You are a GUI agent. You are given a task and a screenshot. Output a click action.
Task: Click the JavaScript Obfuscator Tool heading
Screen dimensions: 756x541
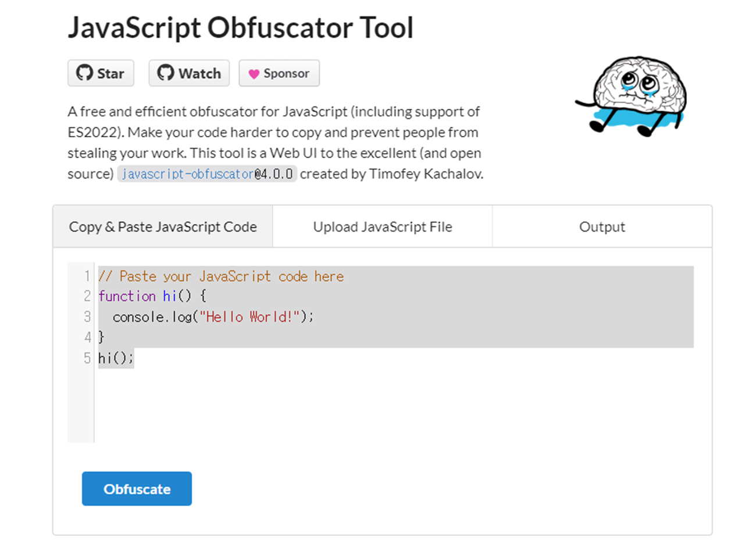(241, 28)
